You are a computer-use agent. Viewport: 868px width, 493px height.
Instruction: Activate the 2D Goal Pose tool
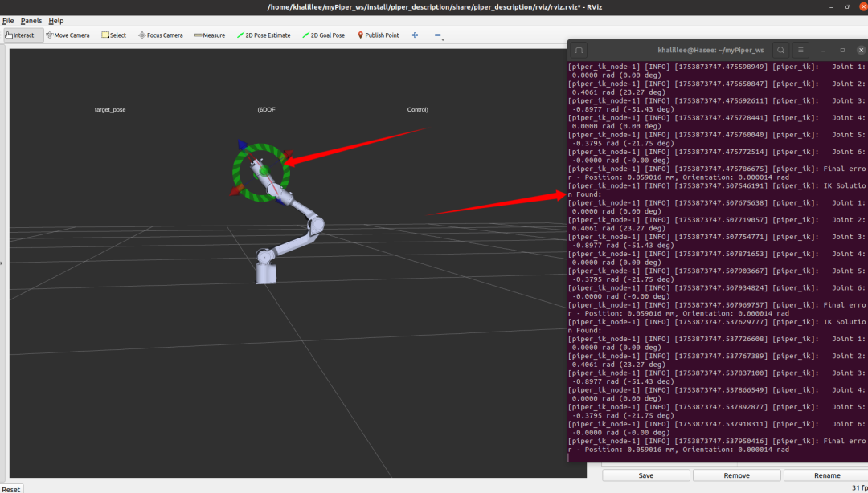323,35
